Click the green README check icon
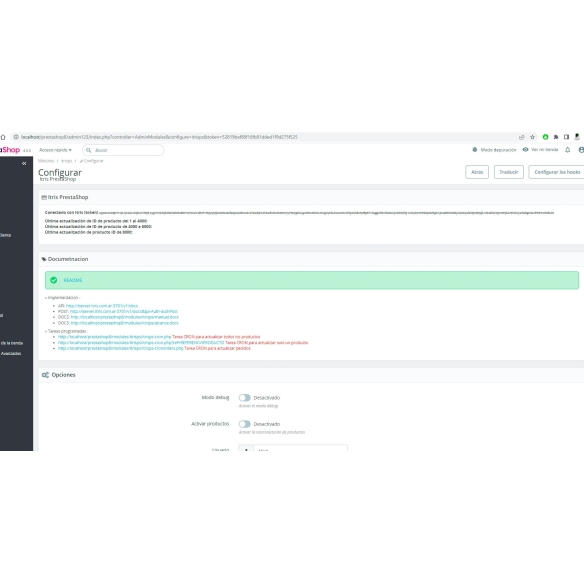Screen dimensions: 584x584 pos(54,280)
